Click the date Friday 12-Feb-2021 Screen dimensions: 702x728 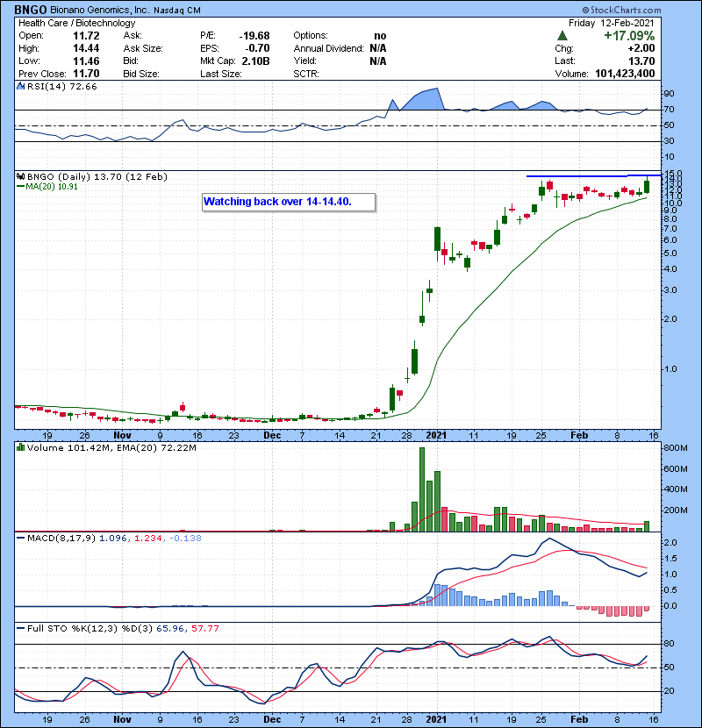click(612, 23)
